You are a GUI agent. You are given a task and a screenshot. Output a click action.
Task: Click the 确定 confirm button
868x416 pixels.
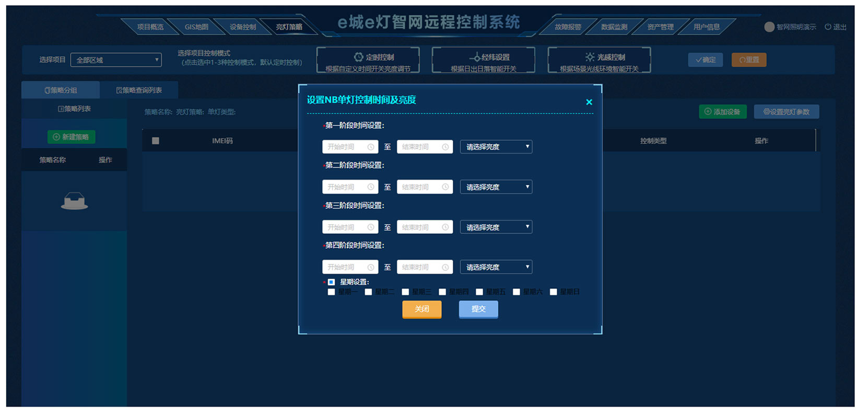pos(706,60)
